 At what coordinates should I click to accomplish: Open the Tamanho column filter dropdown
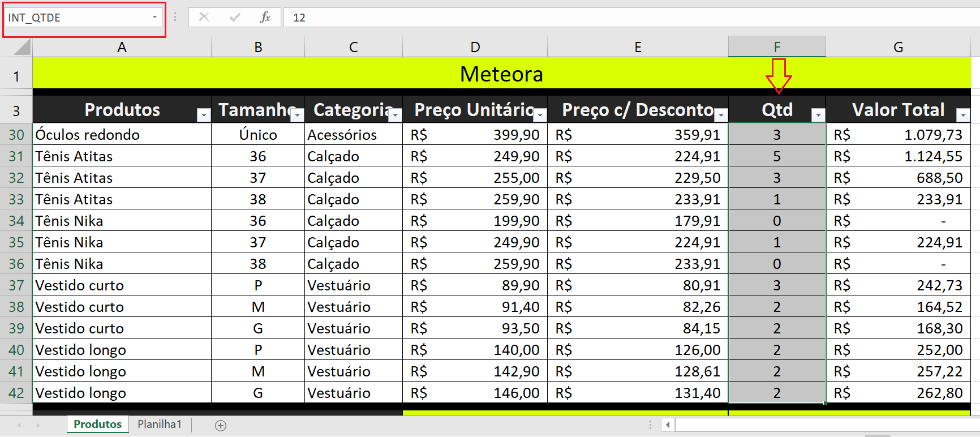click(297, 115)
